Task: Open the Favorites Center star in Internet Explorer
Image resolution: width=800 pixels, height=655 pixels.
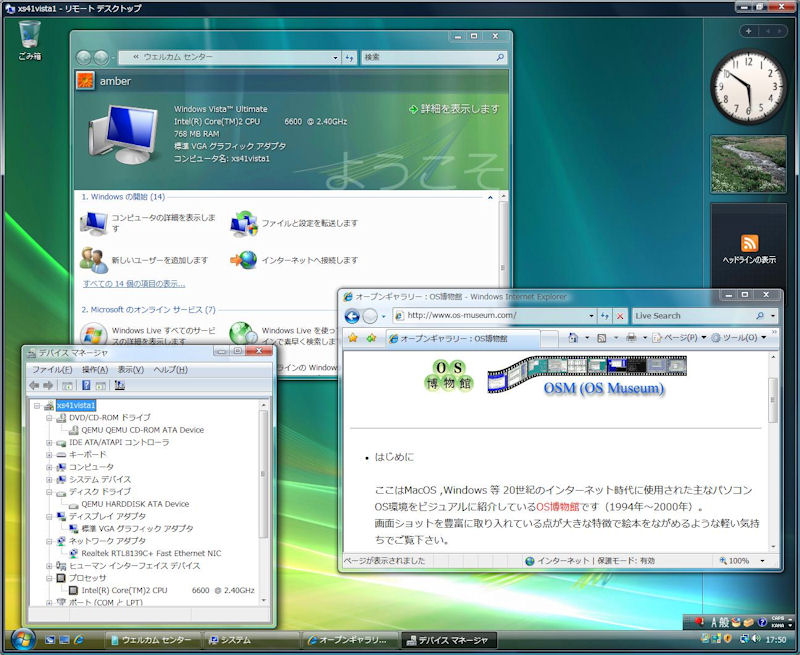Action: pyautogui.click(x=353, y=338)
